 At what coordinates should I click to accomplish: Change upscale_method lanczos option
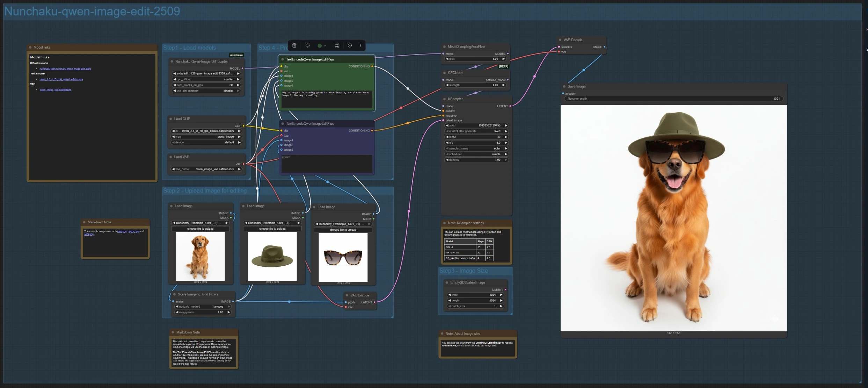[203, 307]
